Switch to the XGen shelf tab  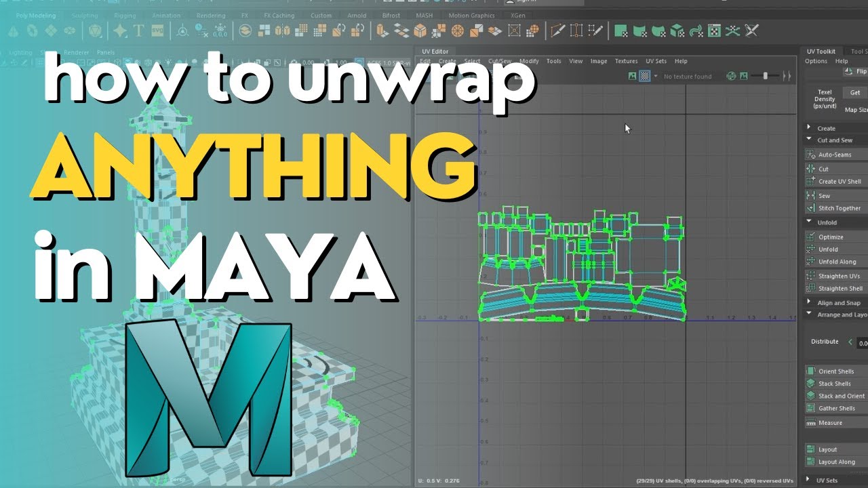click(519, 16)
